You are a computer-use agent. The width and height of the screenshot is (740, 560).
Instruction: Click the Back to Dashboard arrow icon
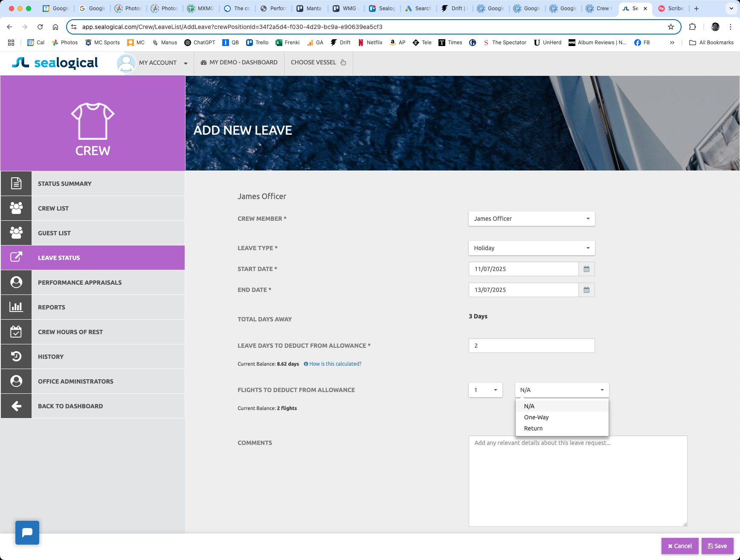point(16,406)
